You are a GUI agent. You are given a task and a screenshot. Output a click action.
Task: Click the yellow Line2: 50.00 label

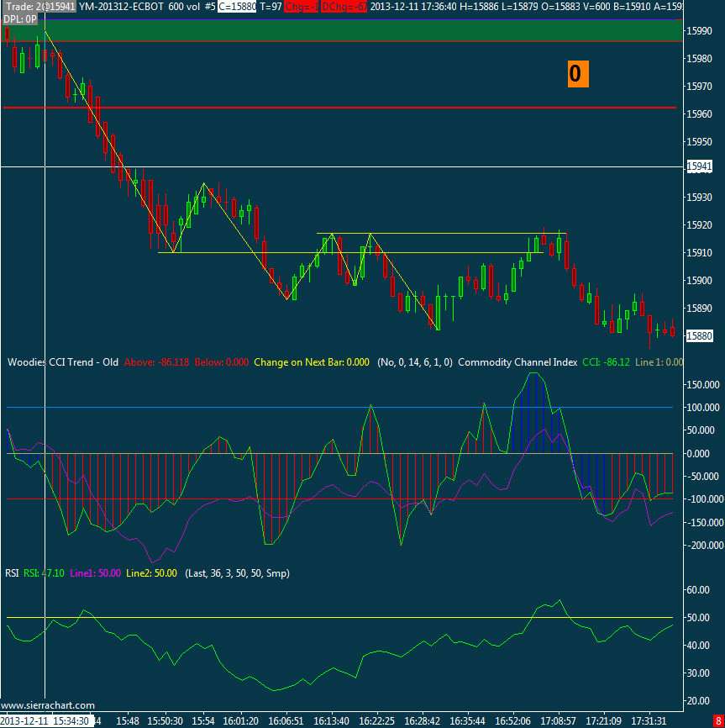point(151,573)
